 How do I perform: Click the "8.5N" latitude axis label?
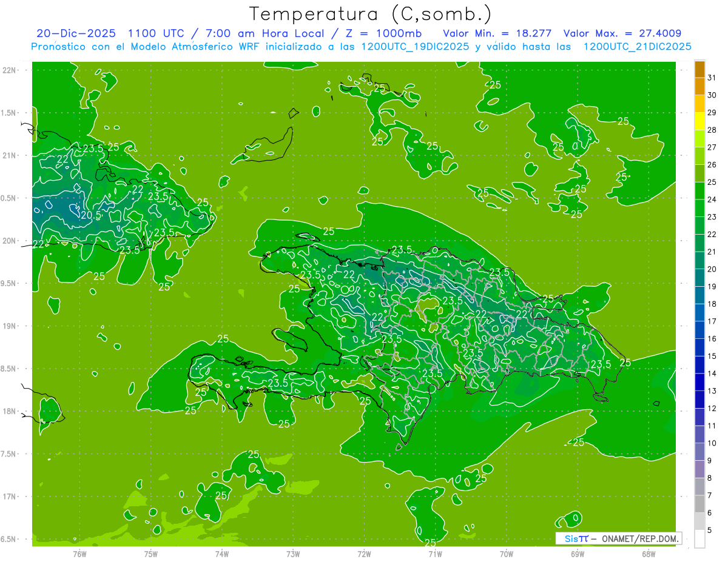coord(9,369)
